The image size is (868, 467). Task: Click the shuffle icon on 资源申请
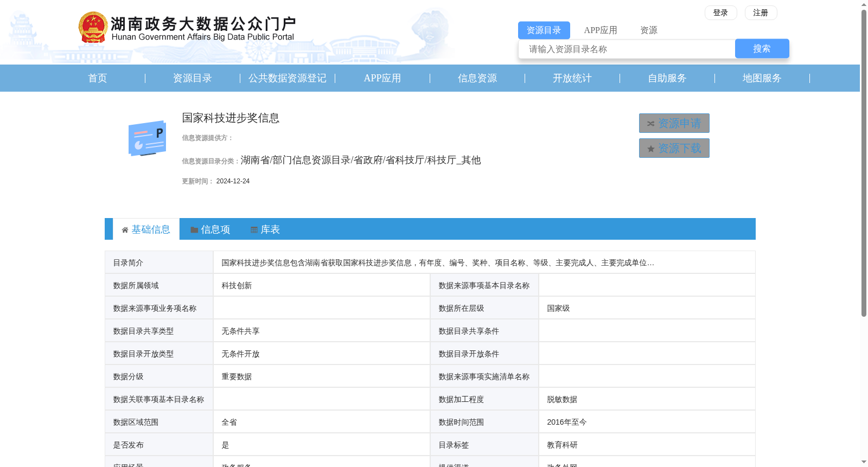click(x=650, y=124)
